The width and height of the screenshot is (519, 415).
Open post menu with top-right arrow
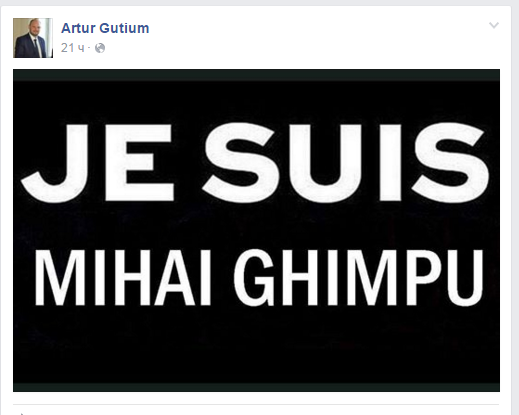click(494, 25)
